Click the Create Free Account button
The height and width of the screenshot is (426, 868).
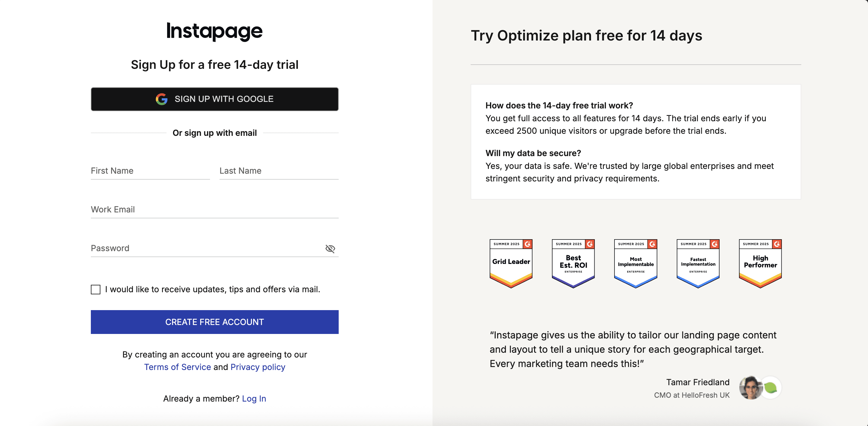tap(214, 322)
